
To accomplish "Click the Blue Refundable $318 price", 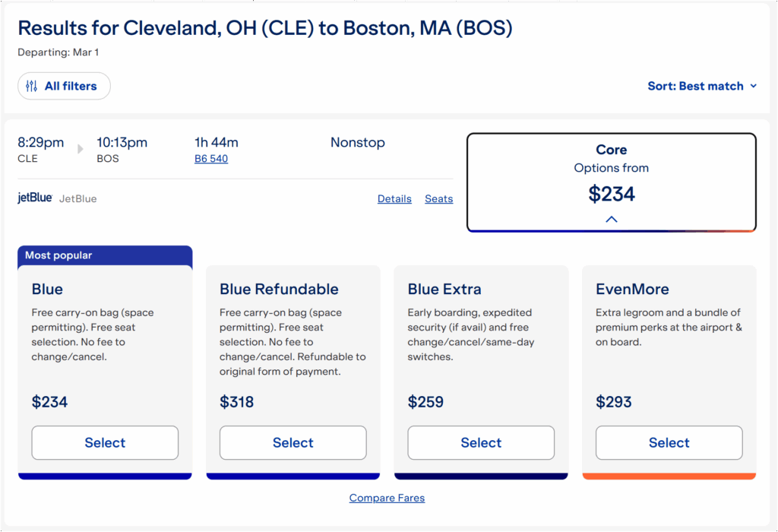I will 237,402.
